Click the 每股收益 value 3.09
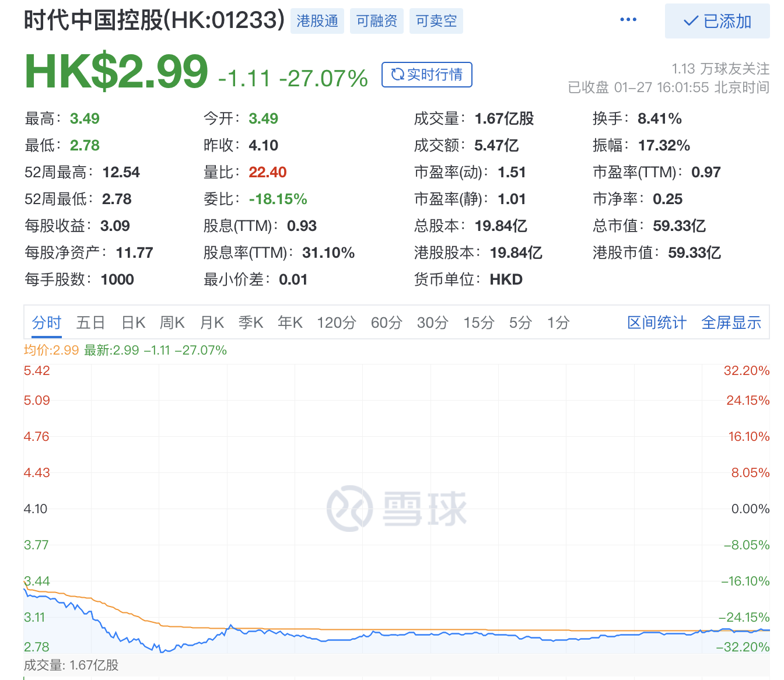 (115, 226)
